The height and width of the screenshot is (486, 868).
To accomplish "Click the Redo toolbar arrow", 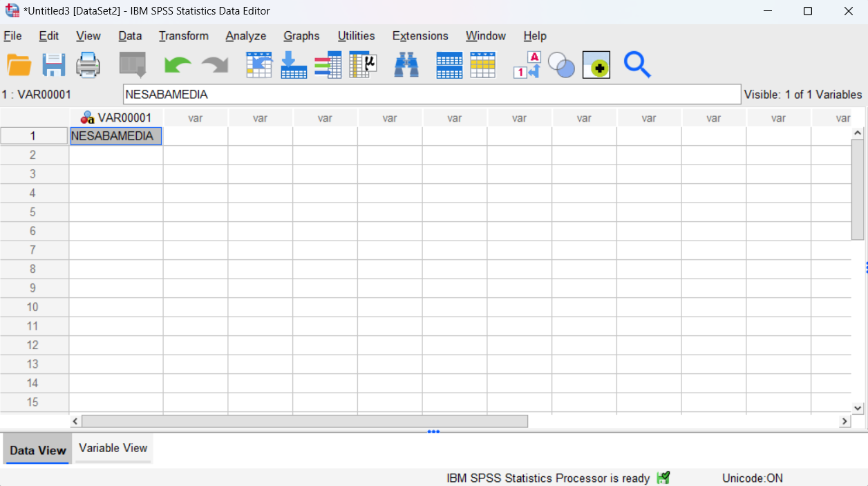I will [214, 64].
